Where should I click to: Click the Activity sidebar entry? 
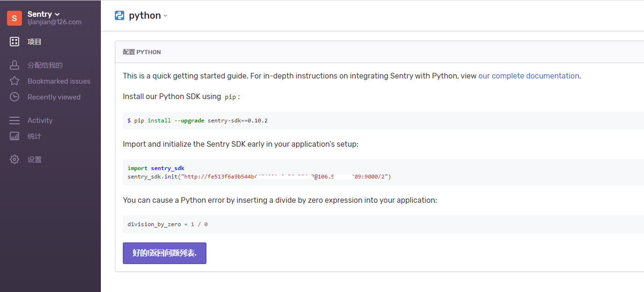[x=40, y=120]
